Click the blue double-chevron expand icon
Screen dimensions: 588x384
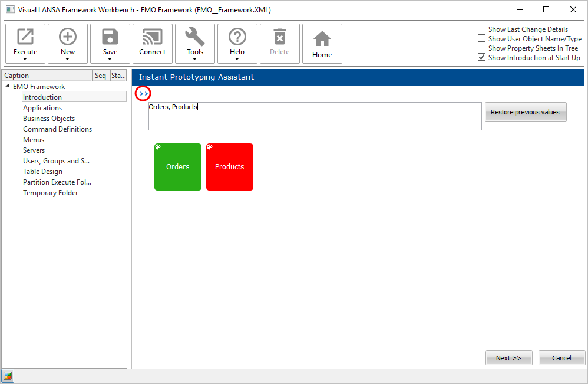click(143, 93)
